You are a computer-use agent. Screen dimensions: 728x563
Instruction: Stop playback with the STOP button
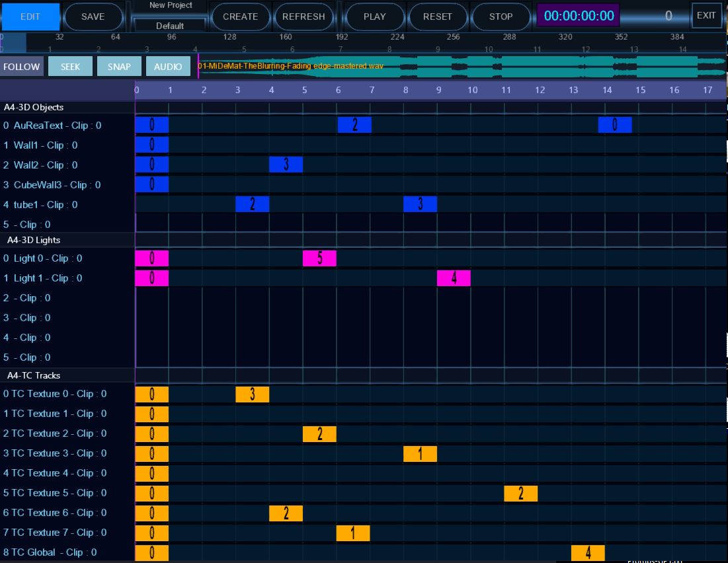pyautogui.click(x=501, y=17)
